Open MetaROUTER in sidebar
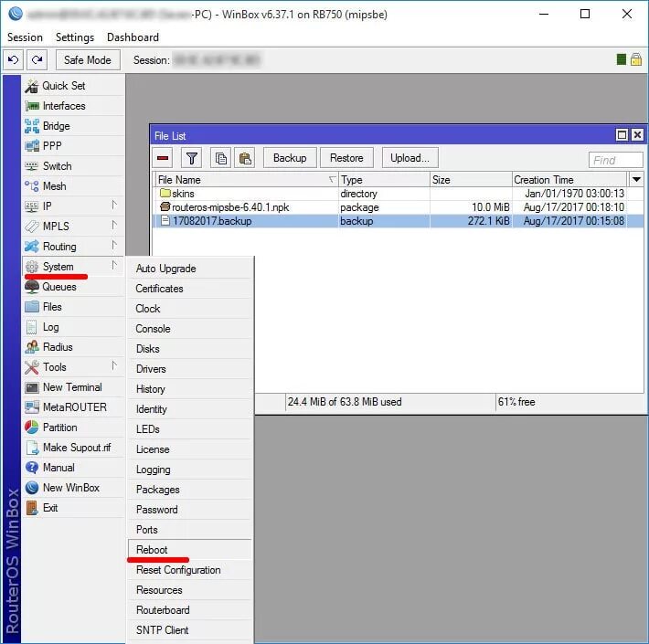 tap(73, 407)
